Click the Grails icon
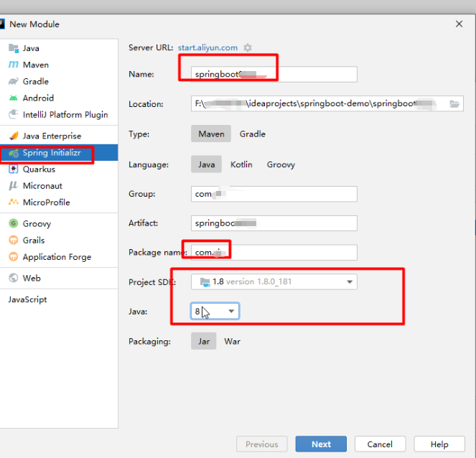476x458 pixels. [x=14, y=240]
